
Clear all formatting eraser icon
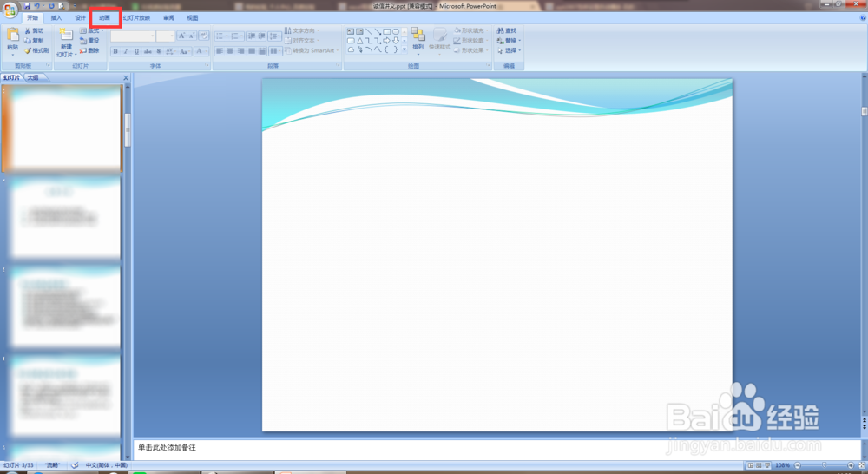pos(204,36)
